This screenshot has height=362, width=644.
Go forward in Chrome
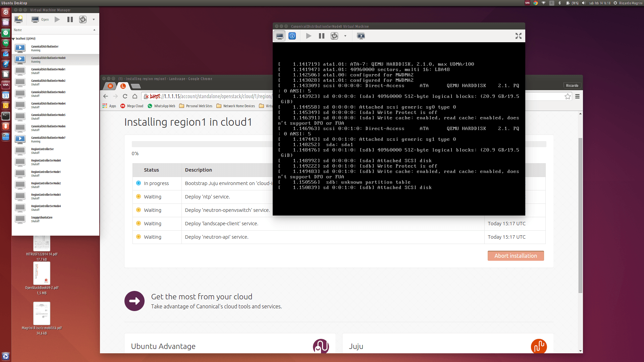(115, 96)
